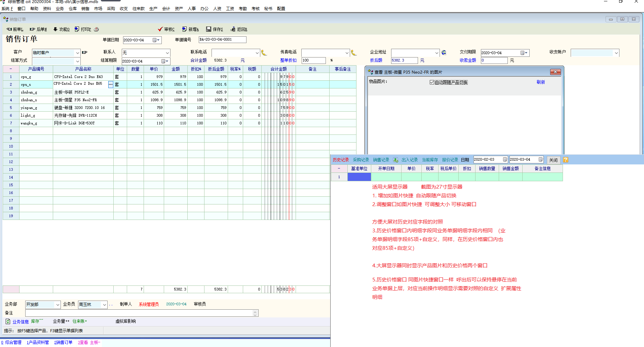Click the ellipsis button in product row 2
The width and height of the screenshot is (644, 347).
110,85
